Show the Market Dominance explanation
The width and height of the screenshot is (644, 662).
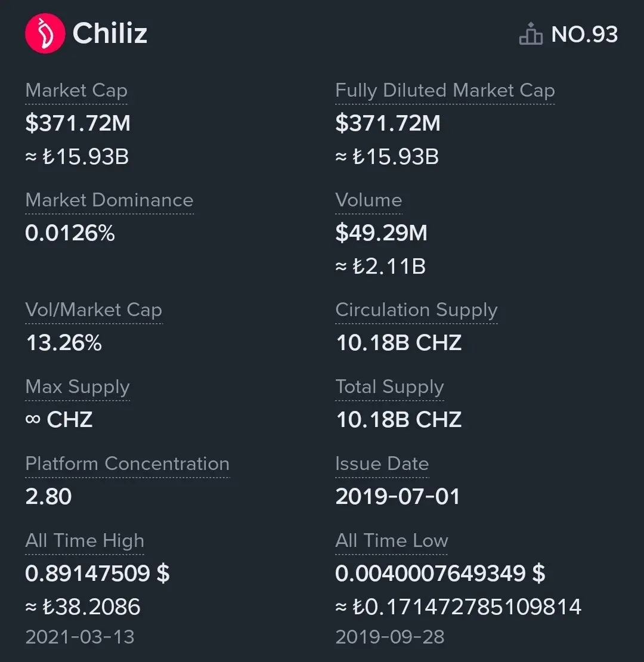109,200
